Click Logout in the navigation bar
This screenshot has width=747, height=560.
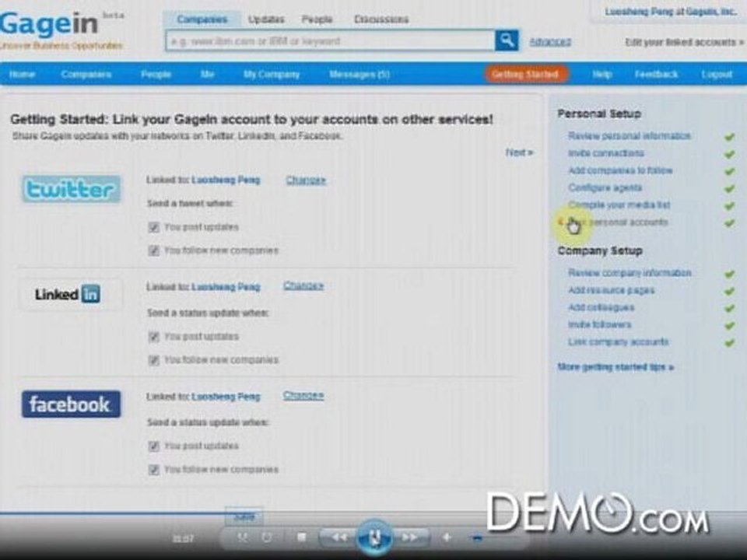717,75
